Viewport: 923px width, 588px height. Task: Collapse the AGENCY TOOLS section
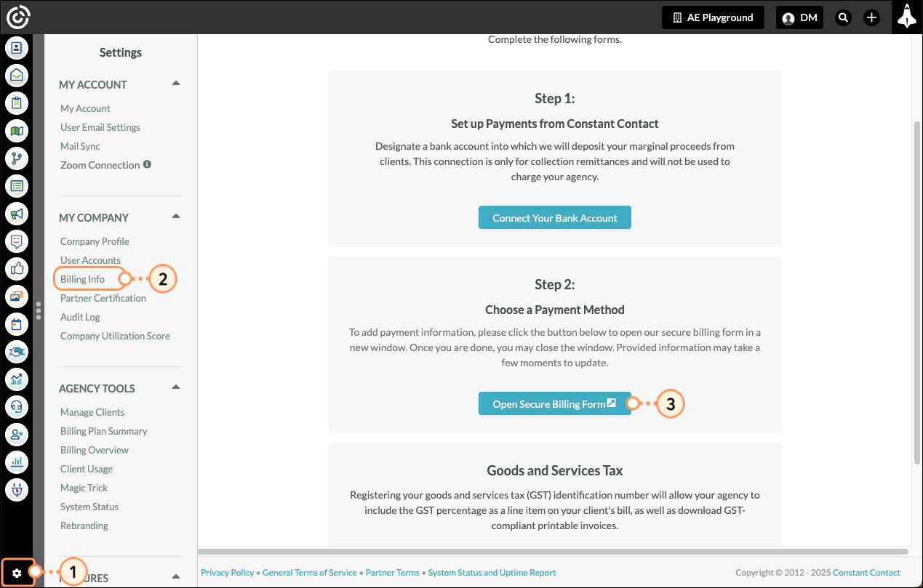tap(176, 387)
